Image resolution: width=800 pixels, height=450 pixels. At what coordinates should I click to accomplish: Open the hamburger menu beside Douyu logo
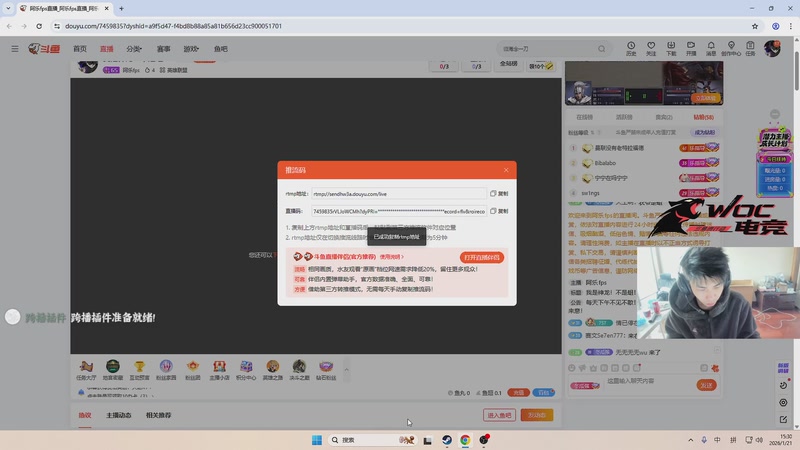[x=15, y=48]
